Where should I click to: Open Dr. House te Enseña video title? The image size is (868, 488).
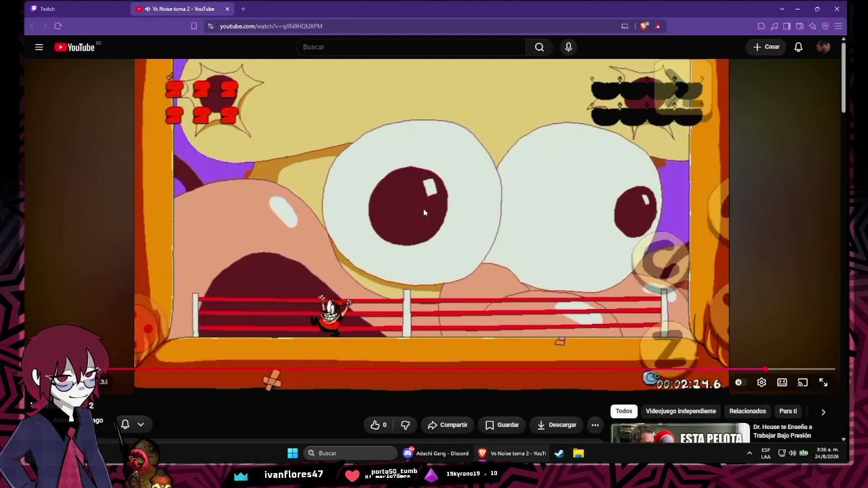coord(783,432)
